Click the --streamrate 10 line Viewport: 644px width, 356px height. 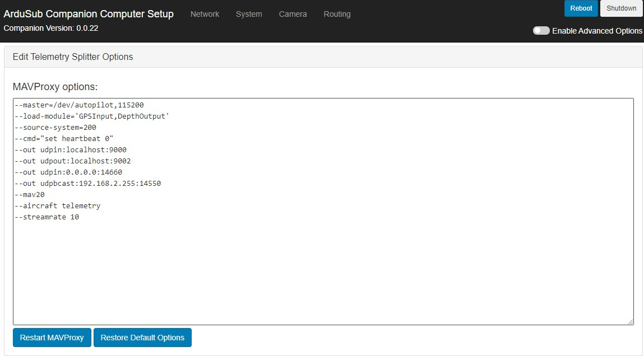[x=47, y=217]
